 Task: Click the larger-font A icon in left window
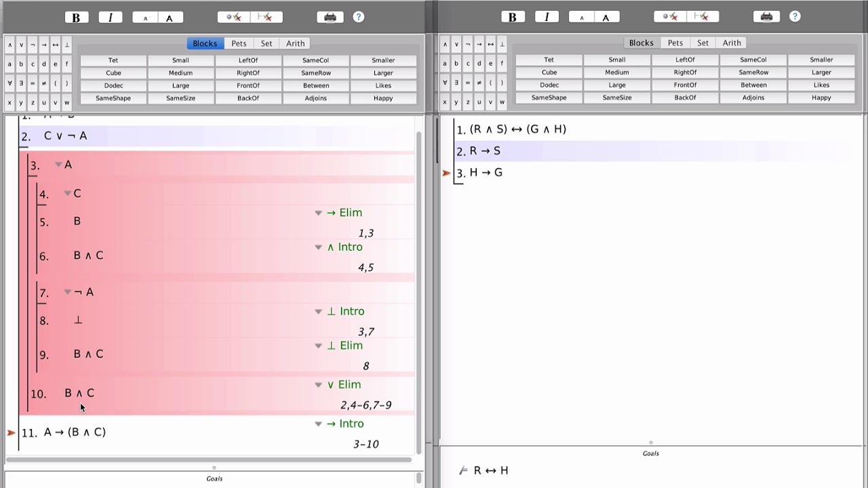[170, 18]
